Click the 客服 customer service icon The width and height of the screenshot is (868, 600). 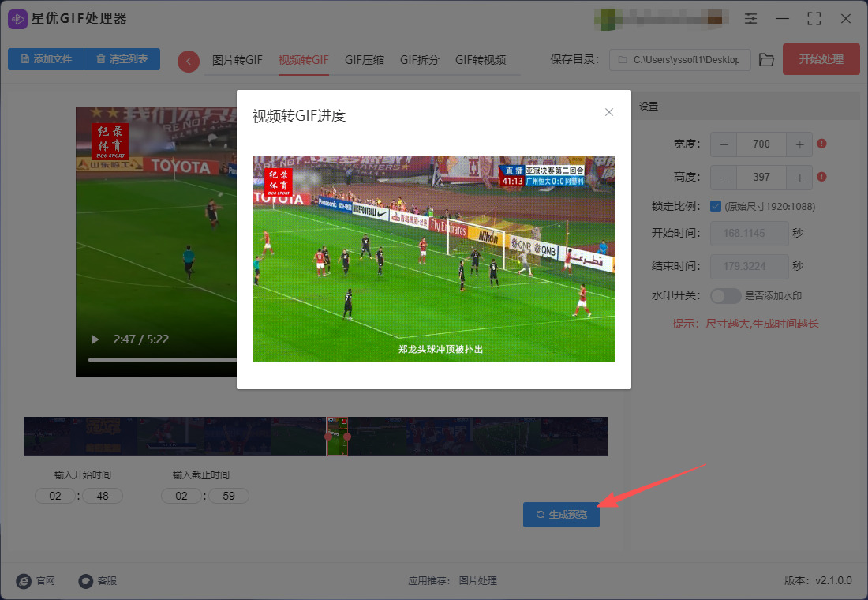pyautogui.click(x=85, y=580)
